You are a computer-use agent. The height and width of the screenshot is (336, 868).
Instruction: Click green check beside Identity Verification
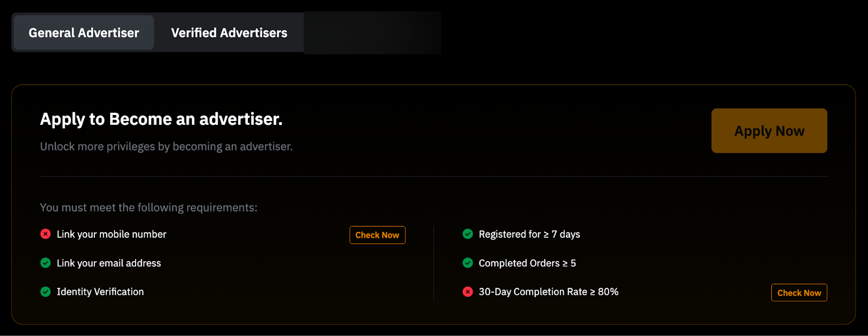pos(46,291)
